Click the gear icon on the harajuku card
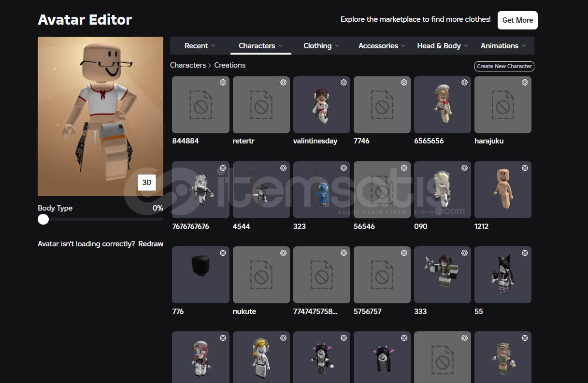This screenshot has height=383, width=588. tap(525, 83)
